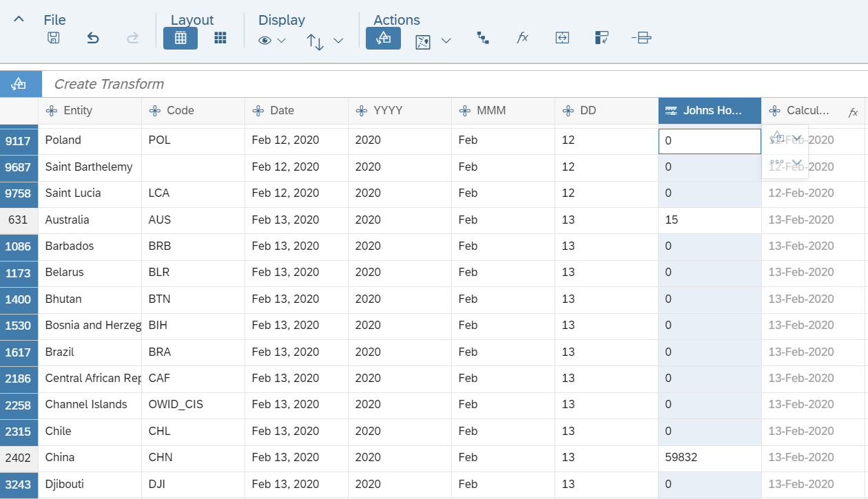Click the Undo arrow icon
Image resolution: width=868 pixels, height=499 pixels.
93,39
